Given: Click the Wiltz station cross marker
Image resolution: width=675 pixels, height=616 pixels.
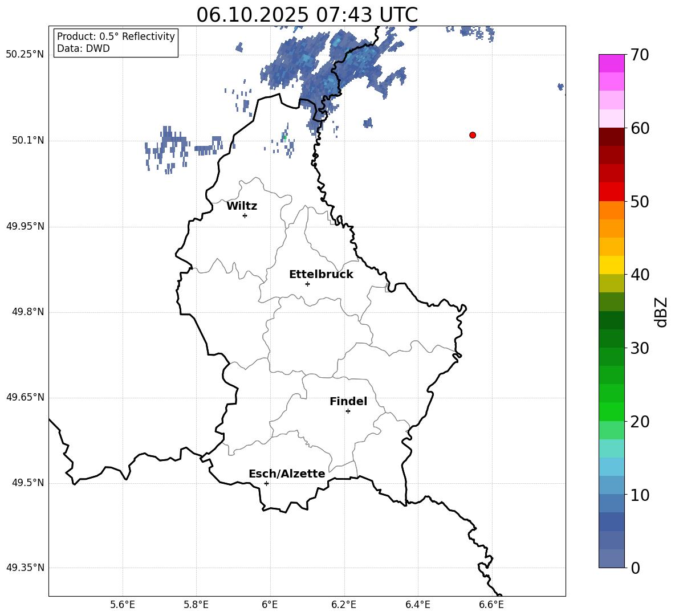Looking at the screenshot, I should coord(245,215).
